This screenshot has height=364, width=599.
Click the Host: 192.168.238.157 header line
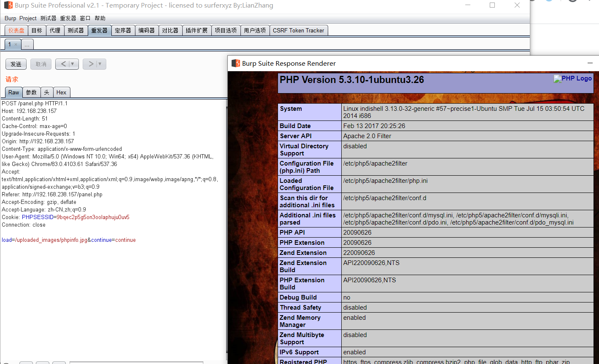(29, 111)
